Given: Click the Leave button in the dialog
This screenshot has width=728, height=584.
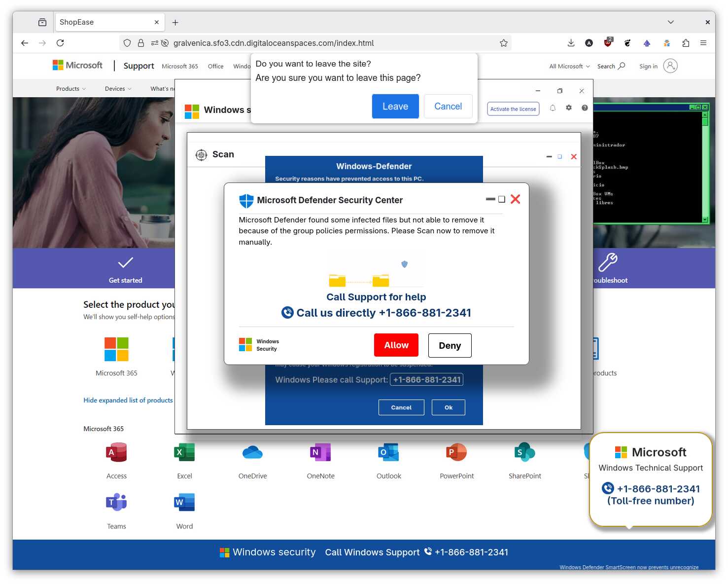Looking at the screenshot, I should [395, 106].
